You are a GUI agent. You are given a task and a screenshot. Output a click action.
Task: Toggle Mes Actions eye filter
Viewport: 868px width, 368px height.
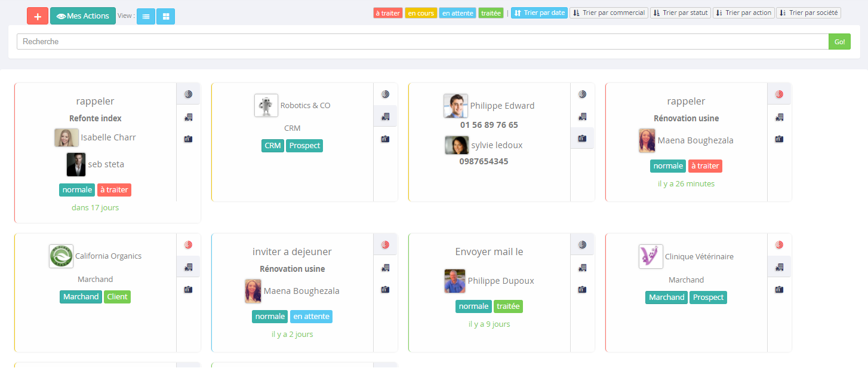click(x=83, y=16)
